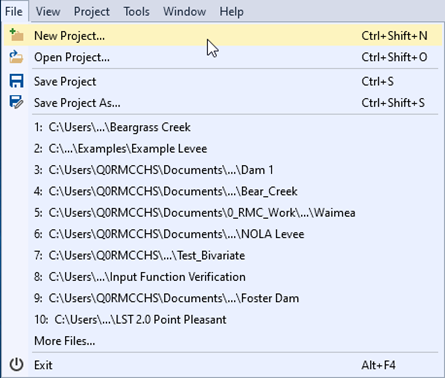
Task: Open recent project Example Levee
Action: tap(223, 149)
